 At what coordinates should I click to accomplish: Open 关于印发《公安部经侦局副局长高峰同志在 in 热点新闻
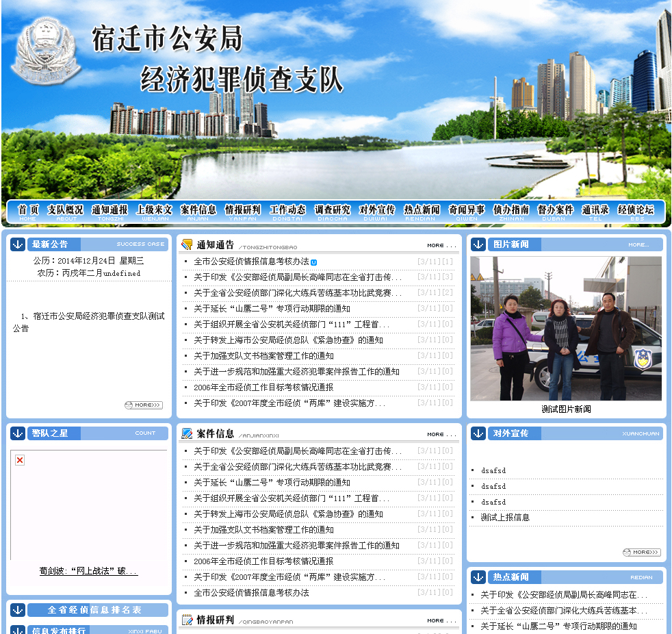tap(564, 595)
